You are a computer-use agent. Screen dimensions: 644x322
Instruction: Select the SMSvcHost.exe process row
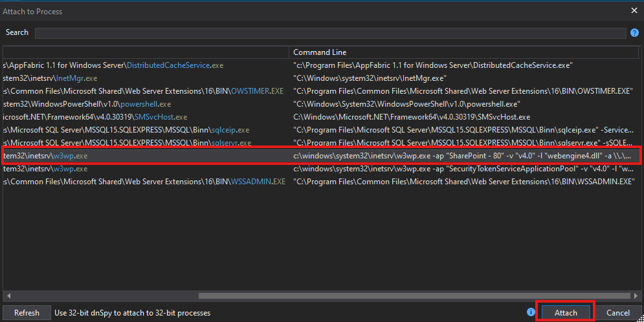pyautogui.click(x=321, y=117)
